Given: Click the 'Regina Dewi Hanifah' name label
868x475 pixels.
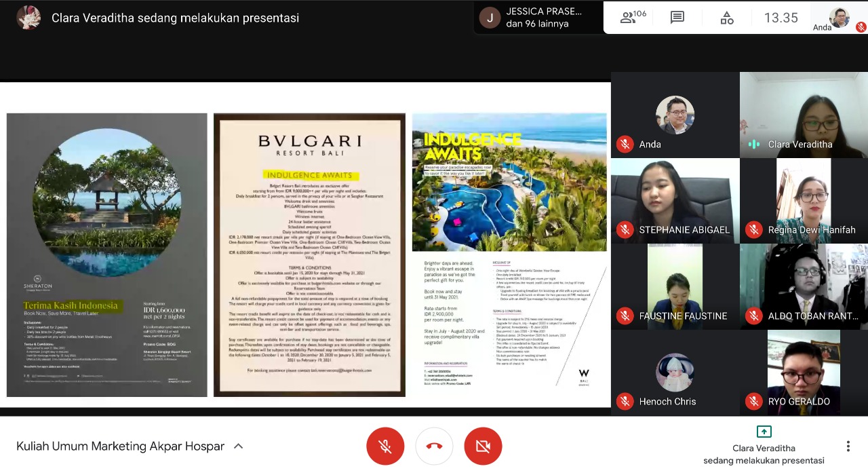Looking at the screenshot, I should tap(812, 230).
